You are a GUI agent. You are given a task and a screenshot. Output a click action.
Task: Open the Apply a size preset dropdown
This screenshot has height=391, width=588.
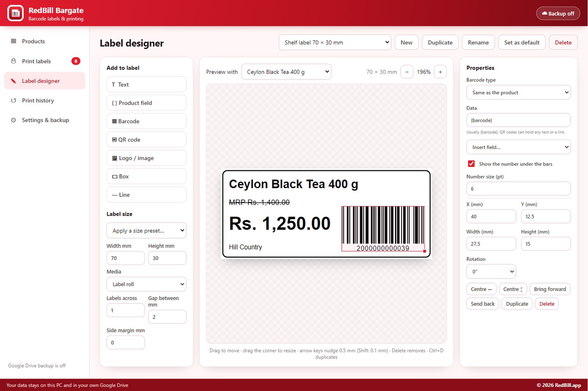pyautogui.click(x=146, y=231)
